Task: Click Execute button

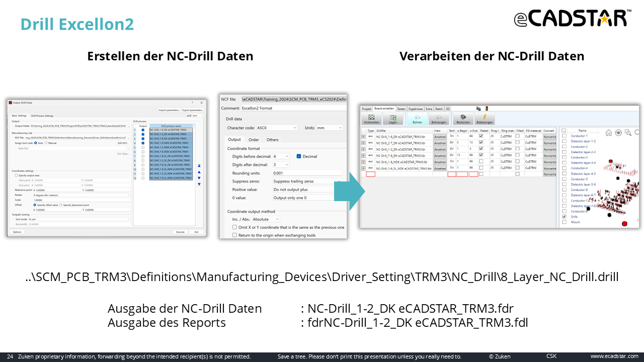Action: (x=180, y=232)
